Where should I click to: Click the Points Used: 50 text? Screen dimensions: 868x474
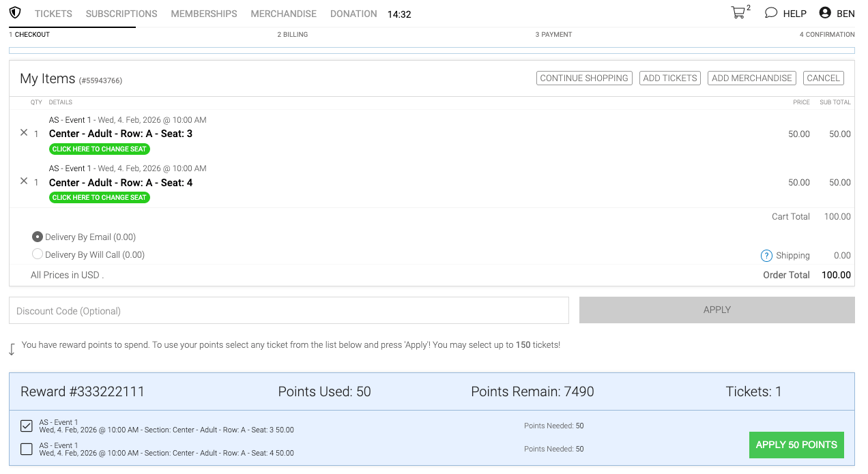[x=324, y=391]
